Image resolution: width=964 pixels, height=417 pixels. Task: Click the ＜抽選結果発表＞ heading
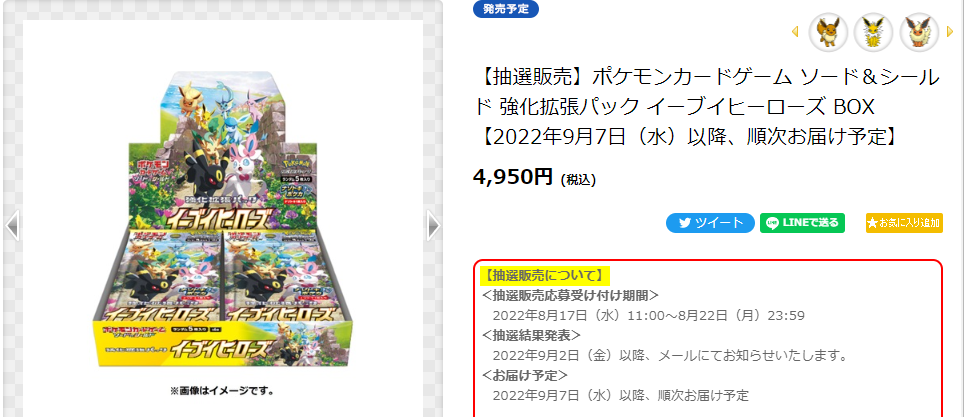pyautogui.click(x=531, y=335)
